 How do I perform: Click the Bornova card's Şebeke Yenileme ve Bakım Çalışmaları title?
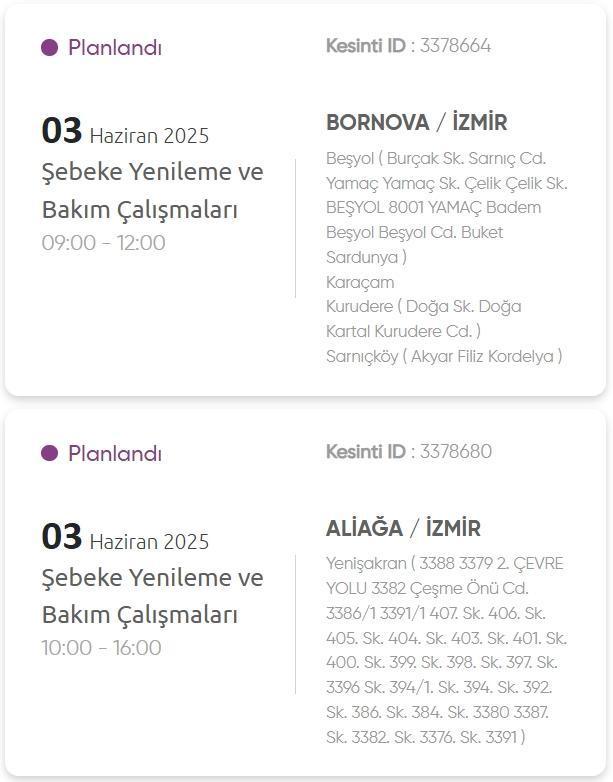[x=153, y=190]
